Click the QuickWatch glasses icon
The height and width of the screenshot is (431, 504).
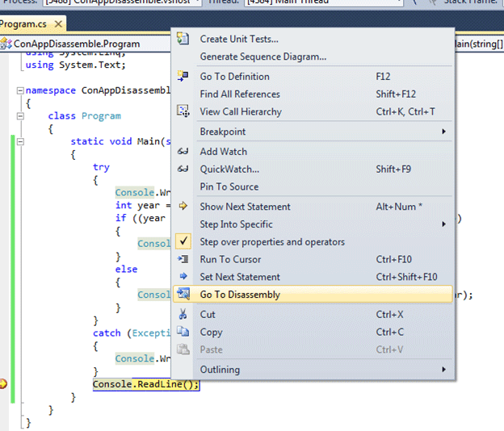point(183,169)
